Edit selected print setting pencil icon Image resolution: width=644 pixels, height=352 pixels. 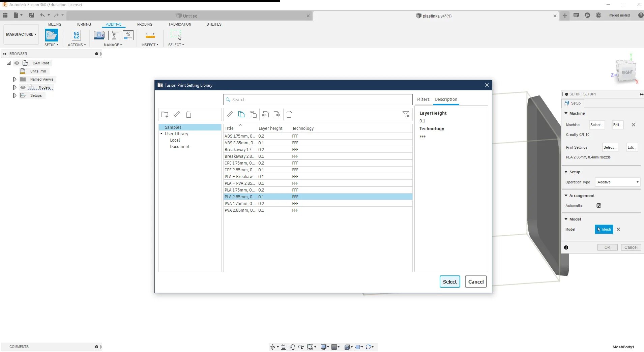point(230,115)
